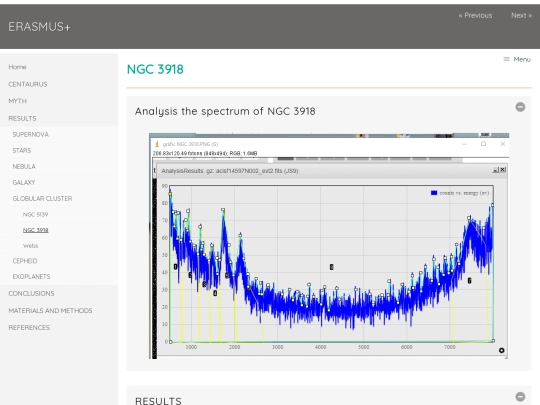Click the NGC 3918 spectrum graph image
This screenshot has height=405, width=540.
[329, 246]
